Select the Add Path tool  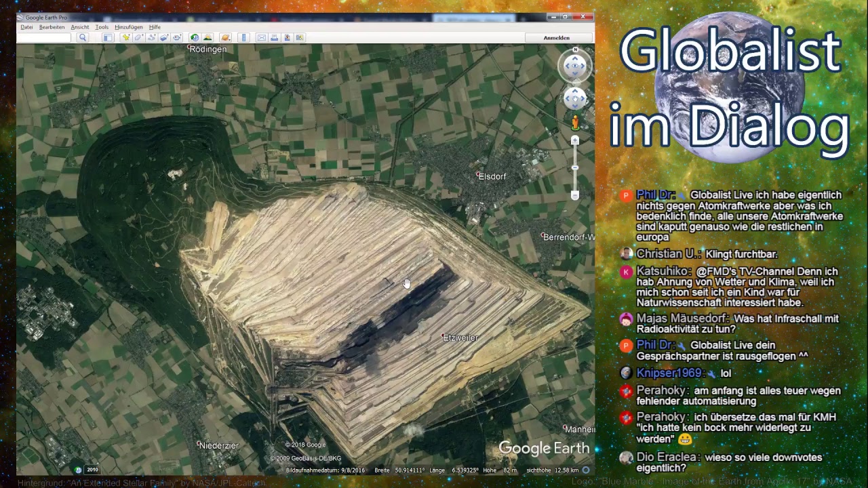[x=151, y=37]
